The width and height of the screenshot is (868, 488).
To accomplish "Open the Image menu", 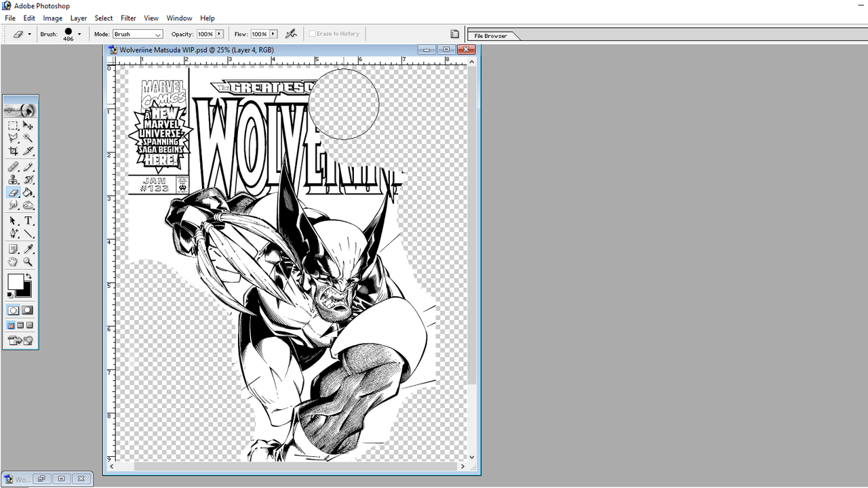I will (53, 18).
